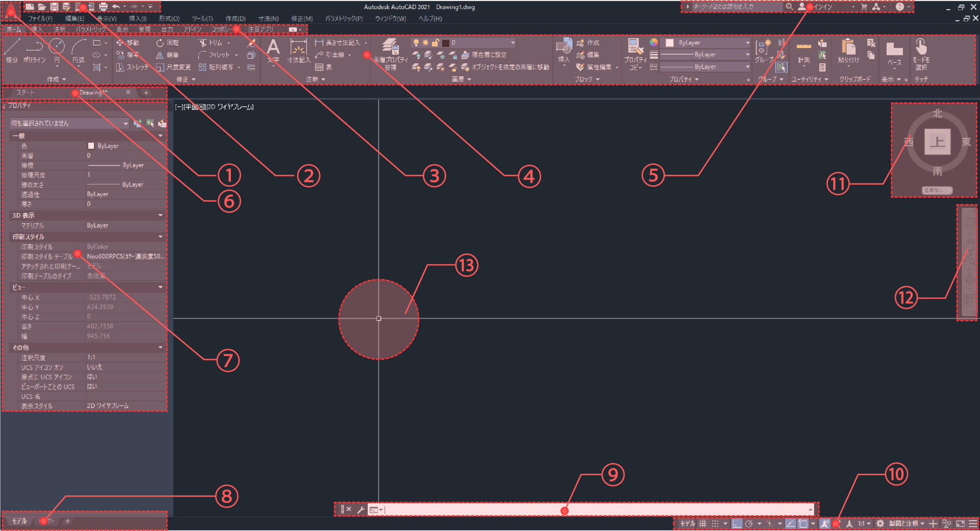
Task: Toggle ortho mode in status bar
Action: click(737, 523)
